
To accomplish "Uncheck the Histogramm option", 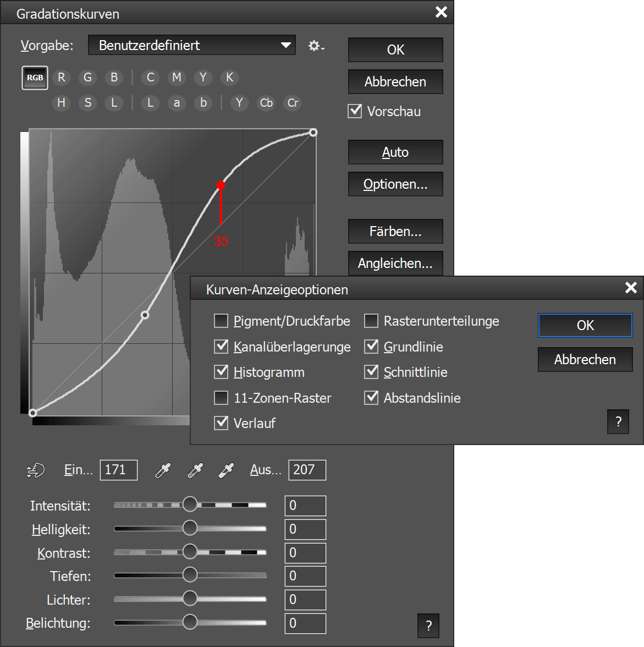I will point(221,372).
